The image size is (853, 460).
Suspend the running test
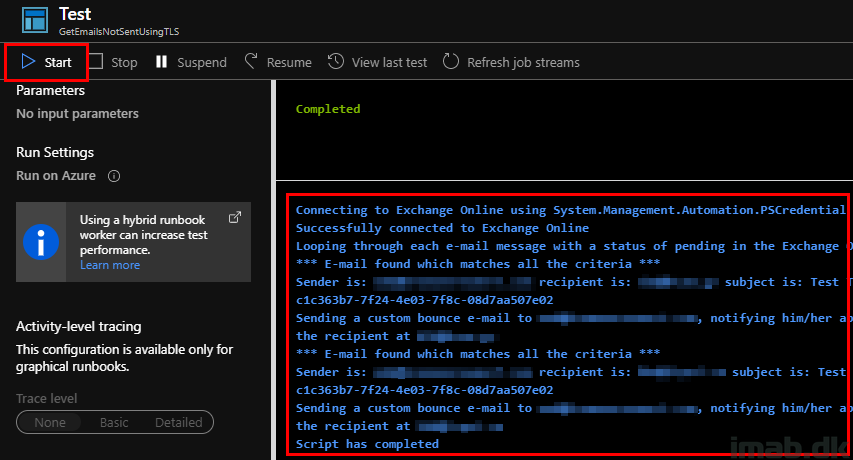click(x=191, y=63)
